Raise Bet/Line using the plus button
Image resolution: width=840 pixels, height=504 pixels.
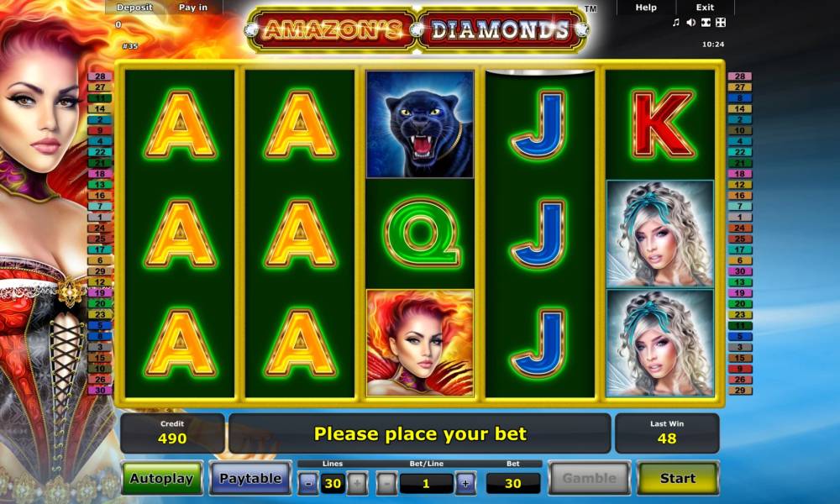click(x=465, y=484)
